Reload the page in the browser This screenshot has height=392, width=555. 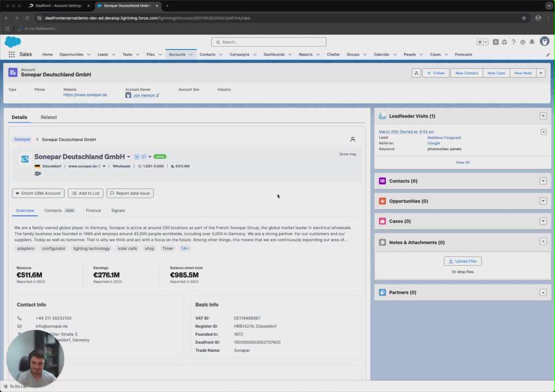click(27, 18)
